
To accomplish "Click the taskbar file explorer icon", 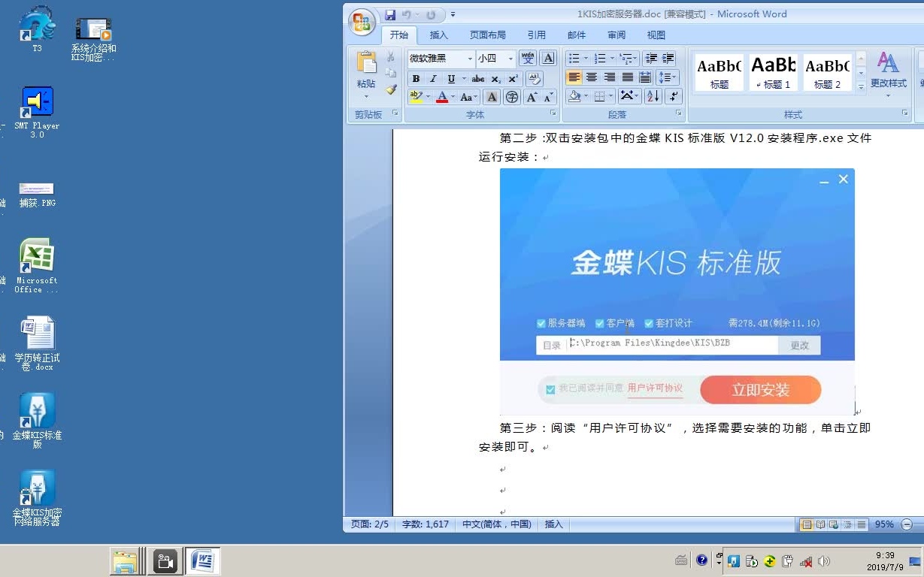I will 125,561.
